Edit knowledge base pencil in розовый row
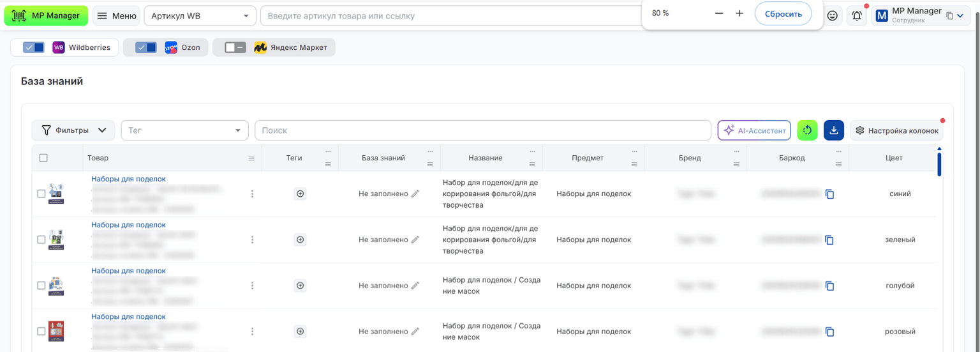Screen dimensions: 980x352 click(415, 332)
